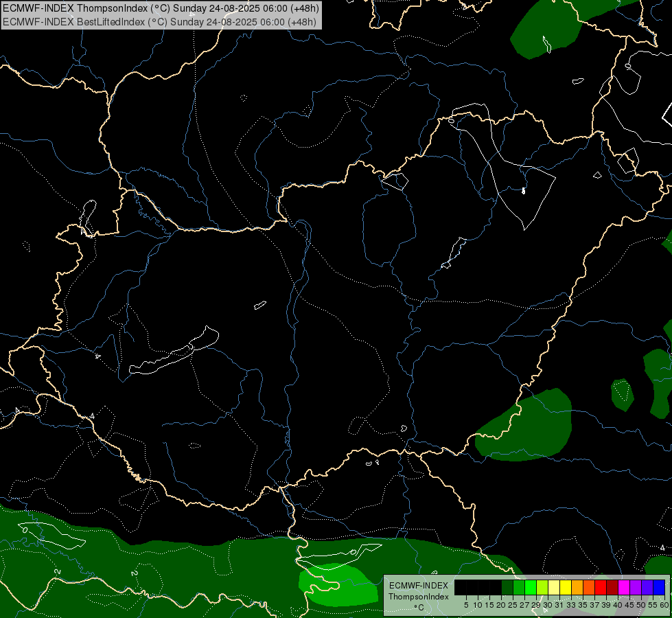
Task: Click the legend tick label '50'
Action: (641, 605)
